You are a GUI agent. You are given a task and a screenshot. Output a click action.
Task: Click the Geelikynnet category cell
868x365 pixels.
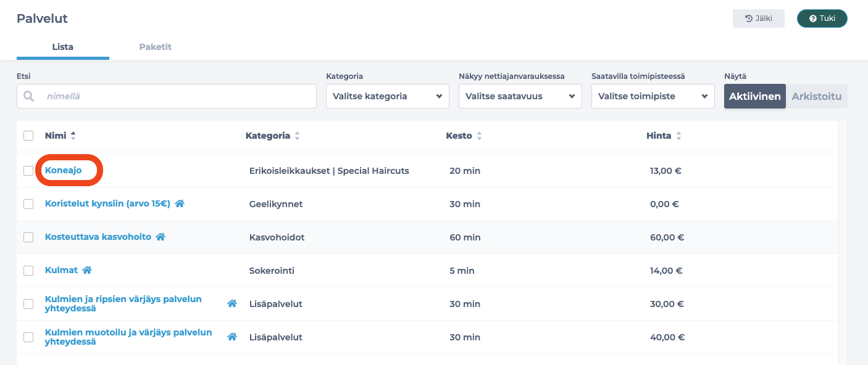276,204
